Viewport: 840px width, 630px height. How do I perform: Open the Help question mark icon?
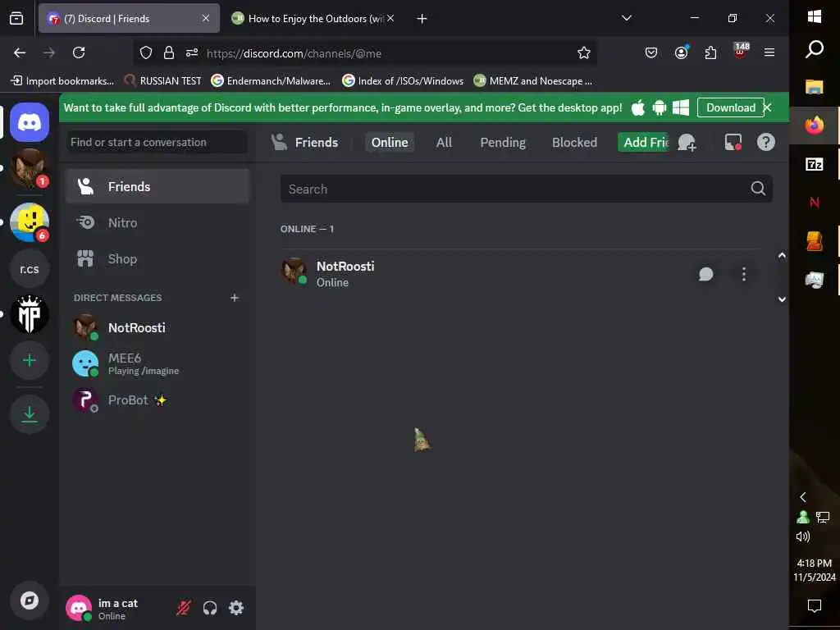coord(766,142)
